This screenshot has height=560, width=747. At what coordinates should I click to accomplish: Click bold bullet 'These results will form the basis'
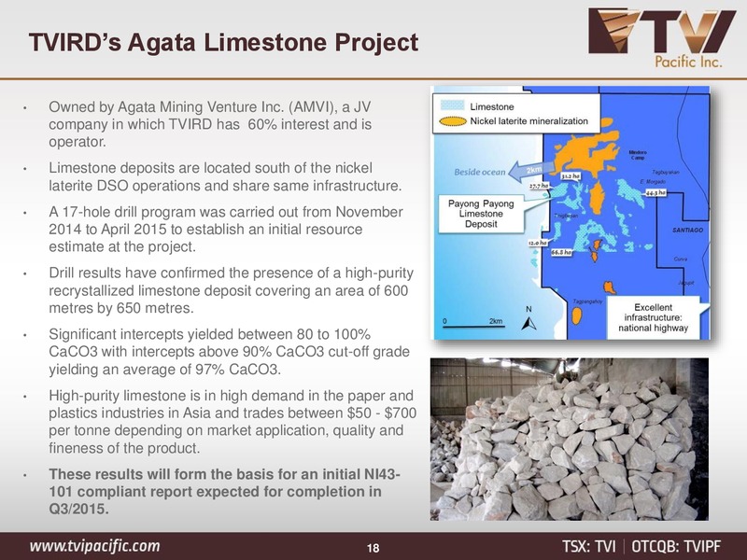pos(224,492)
